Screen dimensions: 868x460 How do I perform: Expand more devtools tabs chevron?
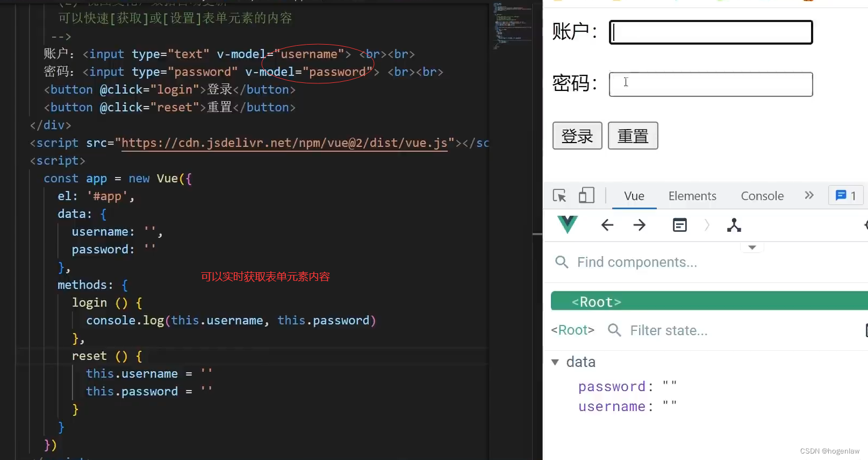(x=809, y=195)
